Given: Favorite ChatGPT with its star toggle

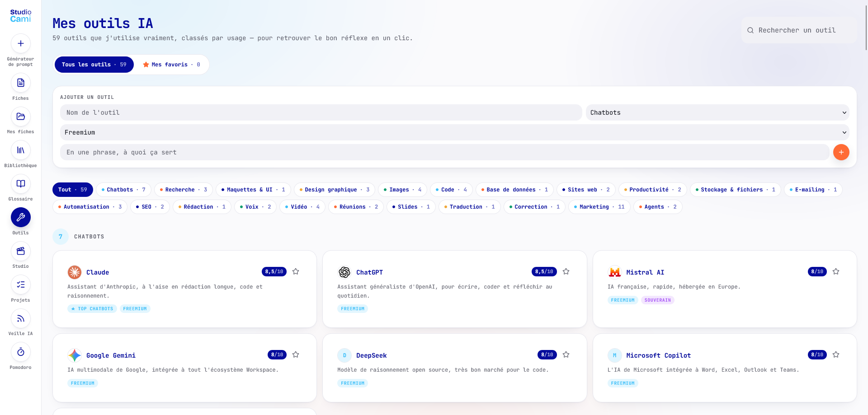Looking at the screenshot, I should 566,271.
